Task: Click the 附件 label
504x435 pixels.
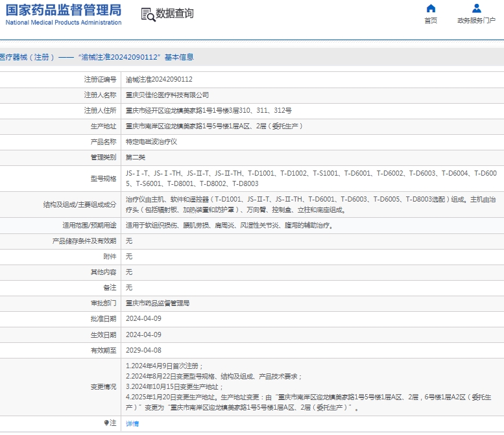Action: pyautogui.click(x=110, y=257)
